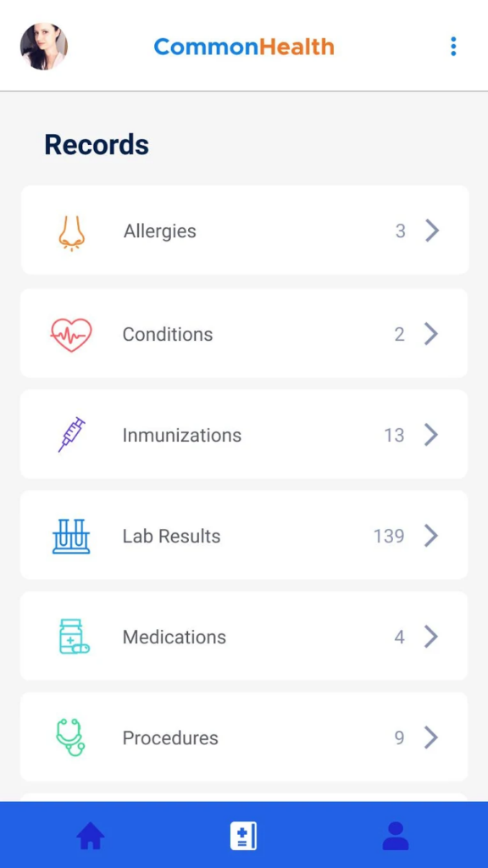Tap the CommonHealth app title
488x868 pixels.
point(243,47)
